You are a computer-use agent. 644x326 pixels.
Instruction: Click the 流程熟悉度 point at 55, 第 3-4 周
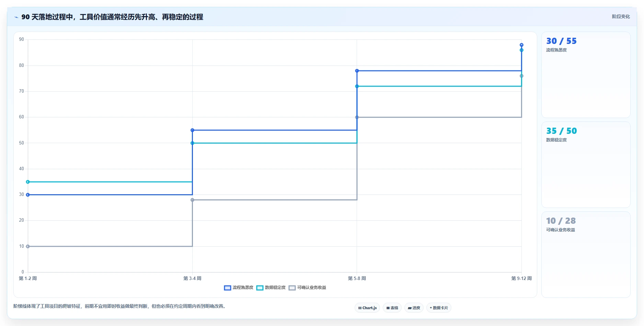pos(192,130)
